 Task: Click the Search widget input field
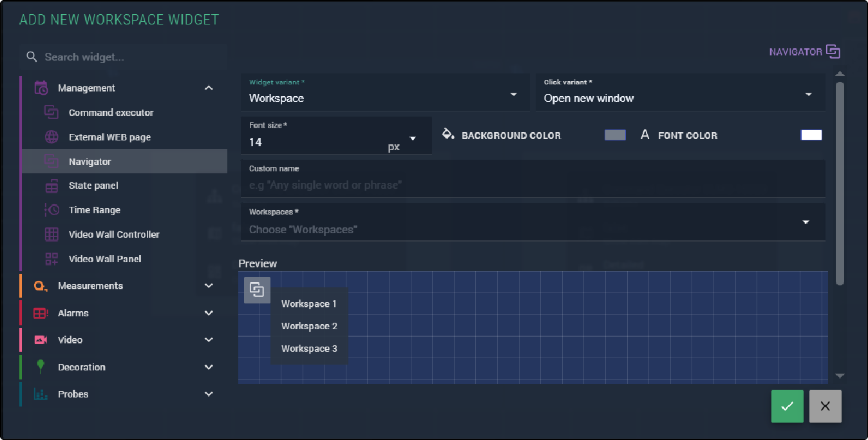tap(129, 57)
